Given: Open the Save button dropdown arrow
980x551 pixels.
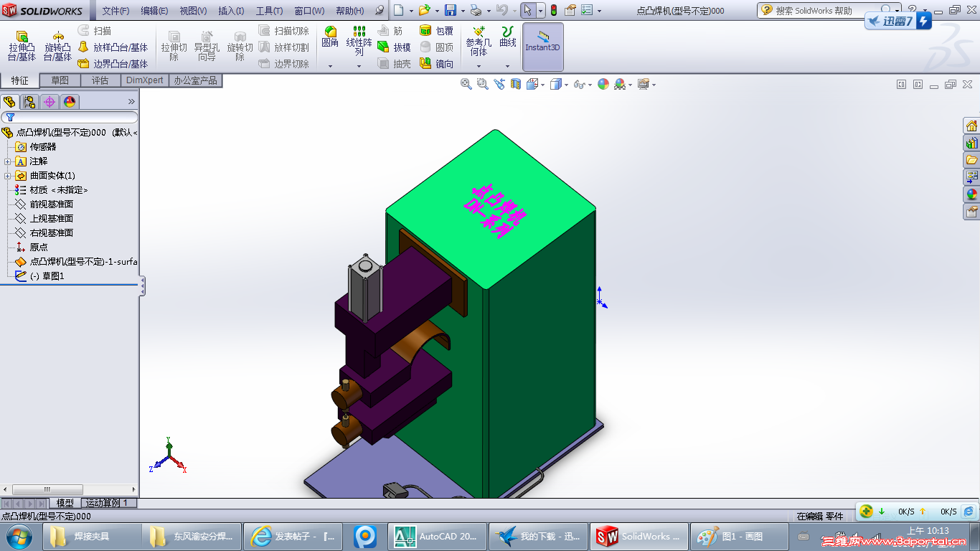Looking at the screenshot, I should pyautogui.click(x=462, y=11).
